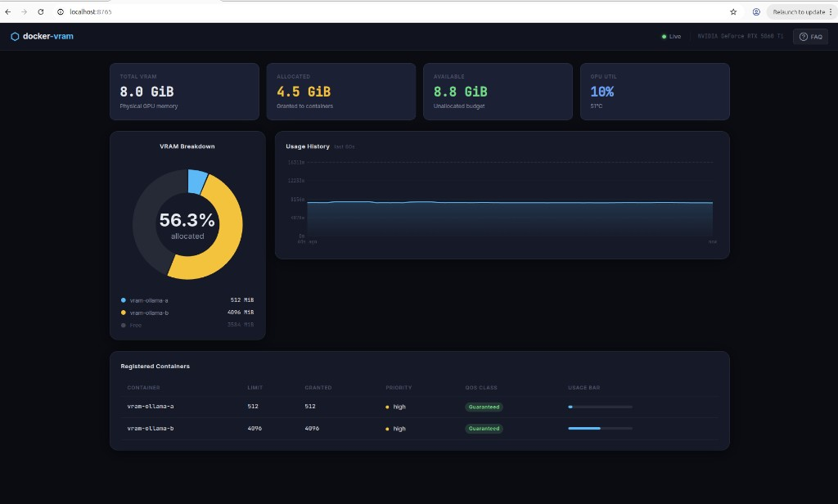Click the 4096 granted cell of vram-ollama-b

click(312, 428)
